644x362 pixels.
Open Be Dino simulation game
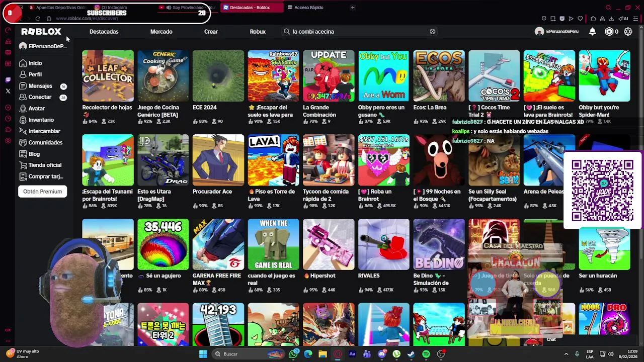coord(439,244)
